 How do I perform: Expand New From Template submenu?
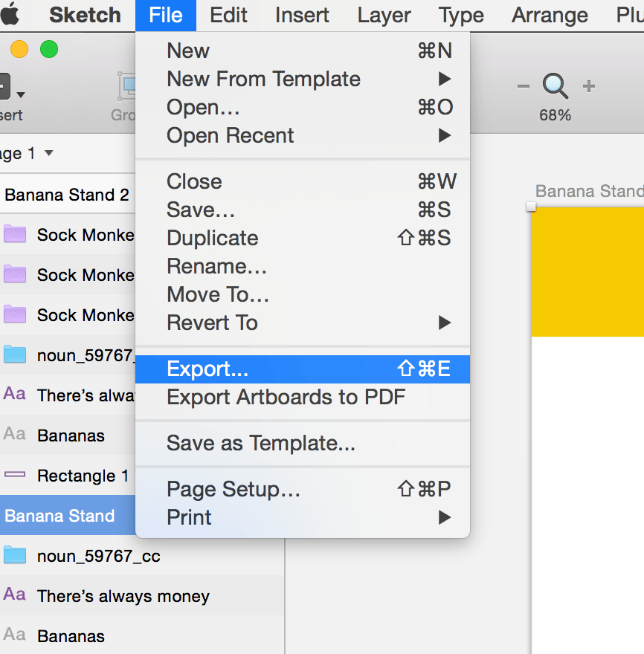point(303,79)
